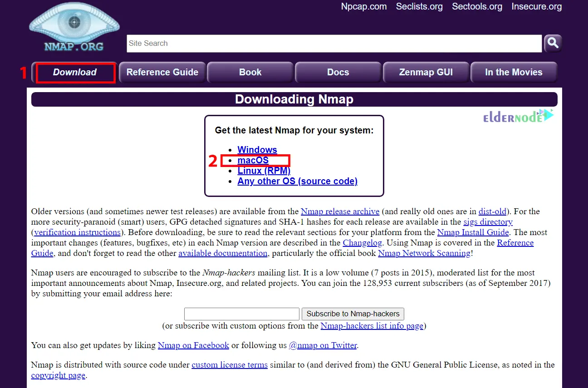Screen dimensions: 588x388
Task: Open the Seclists.org link
Action: (419, 6)
